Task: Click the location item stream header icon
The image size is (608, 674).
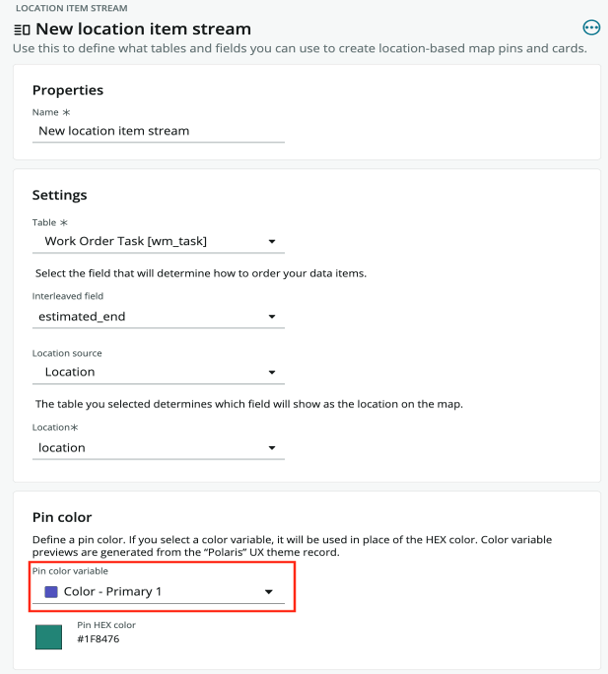Action: click(22, 30)
